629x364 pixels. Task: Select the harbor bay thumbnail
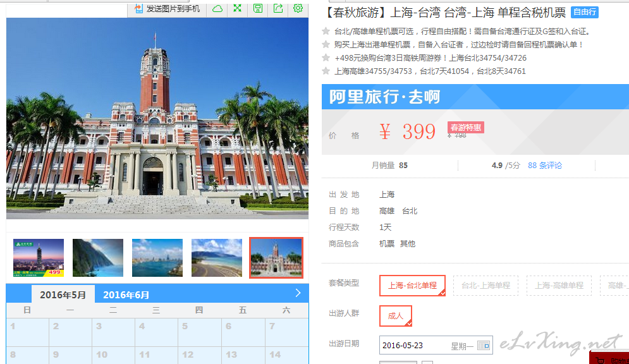(157, 258)
